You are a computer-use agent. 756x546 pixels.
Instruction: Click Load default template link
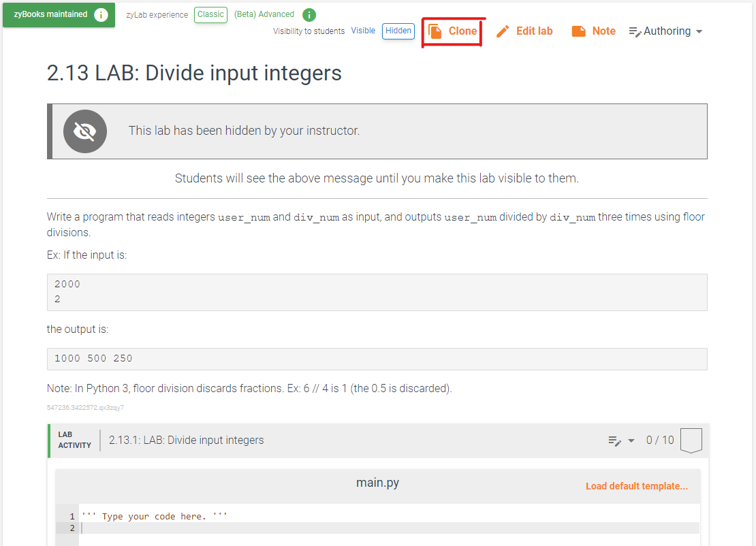pyautogui.click(x=636, y=486)
